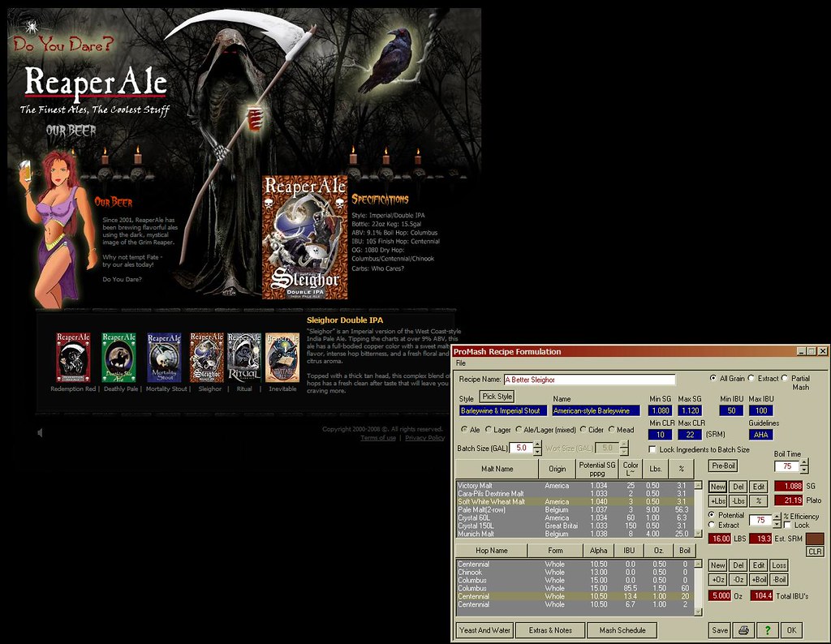Click the CLR button under the color swatch
This screenshot has width=831, height=644.
coord(815,552)
